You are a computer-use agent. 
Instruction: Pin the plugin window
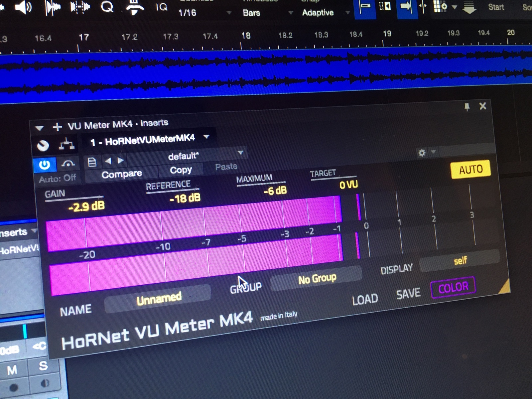coord(467,107)
